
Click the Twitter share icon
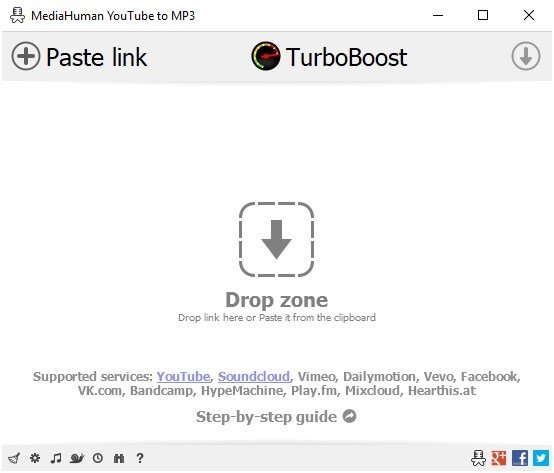point(541,458)
